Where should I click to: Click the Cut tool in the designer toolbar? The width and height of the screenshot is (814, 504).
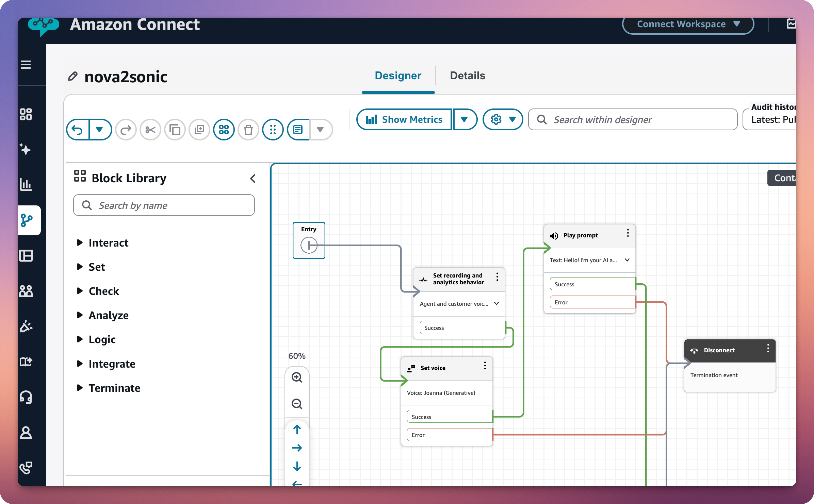coord(150,130)
